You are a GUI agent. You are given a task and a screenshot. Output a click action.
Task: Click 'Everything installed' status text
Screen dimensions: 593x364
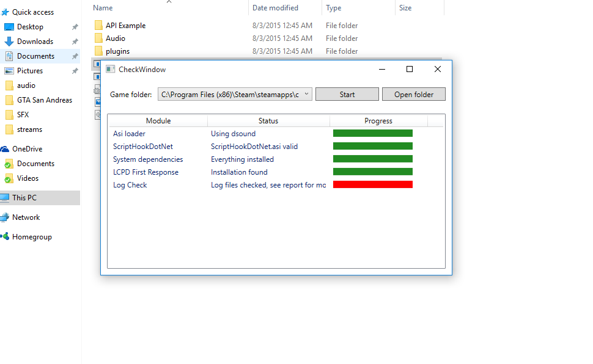tap(242, 159)
